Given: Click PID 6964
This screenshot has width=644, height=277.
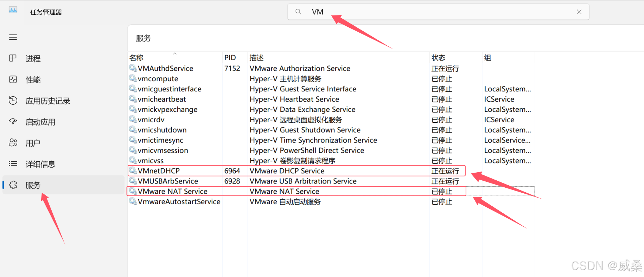Looking at the screenshot, I should [x=232, y=170].
